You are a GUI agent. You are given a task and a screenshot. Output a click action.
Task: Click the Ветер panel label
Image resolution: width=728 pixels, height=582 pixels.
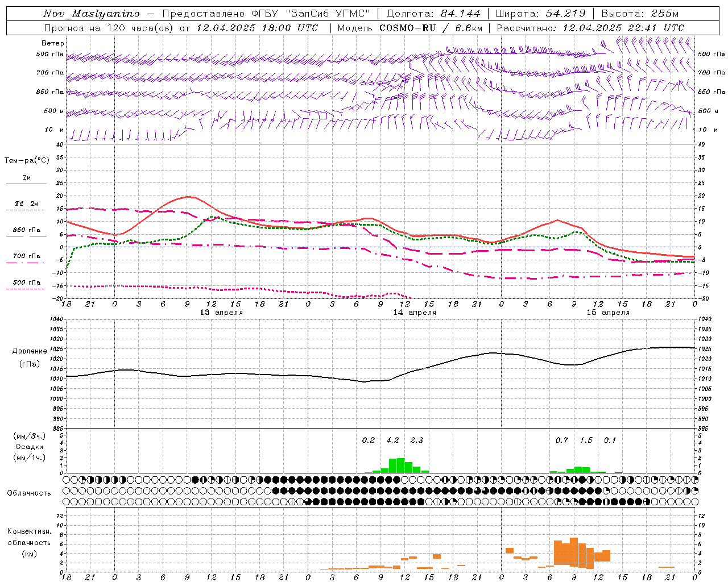coord(53,43)
